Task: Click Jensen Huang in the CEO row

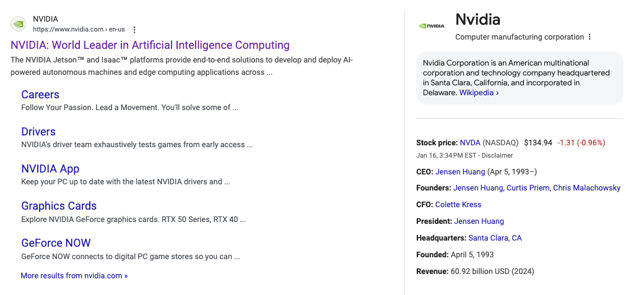Action: coord(460,171)
